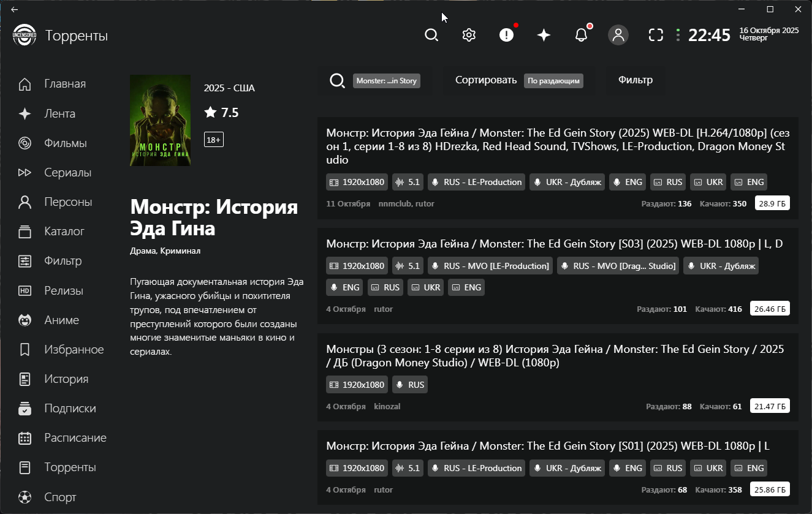The width and height of the screenshot is (812, 514).
Task: Click the four-point star icon in header
Action: (x=544, y=35)
